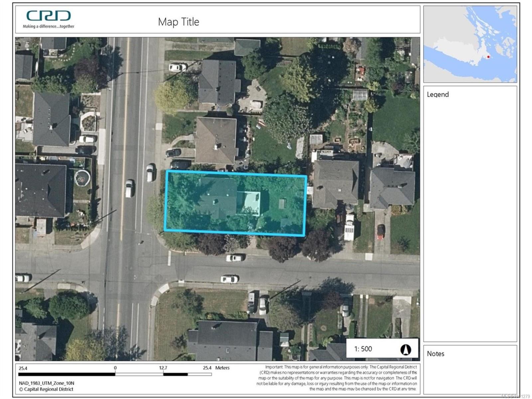Image resolution: width=532 pixels, height=399 pixels.
Task: Click the "1: 500" scale label
Action: pos(363,349)
